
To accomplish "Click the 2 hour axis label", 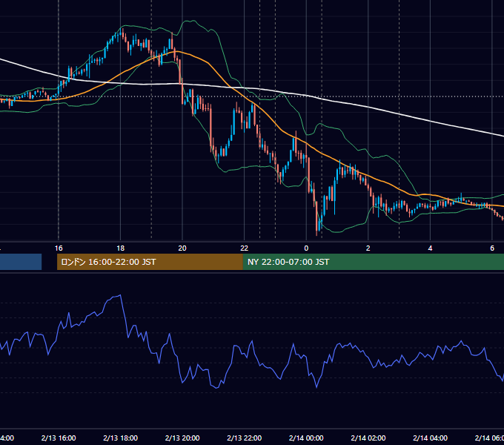I will [x=368, y=248].
